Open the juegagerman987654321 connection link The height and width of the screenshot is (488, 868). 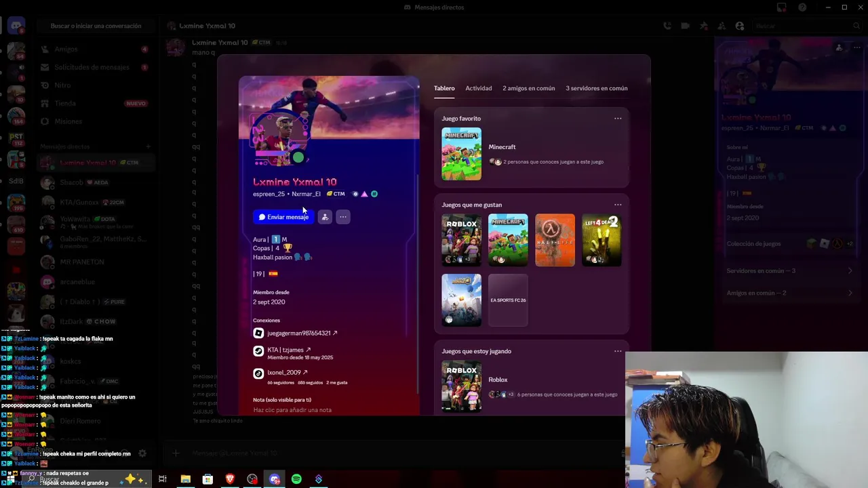click(x=302, y=333)
